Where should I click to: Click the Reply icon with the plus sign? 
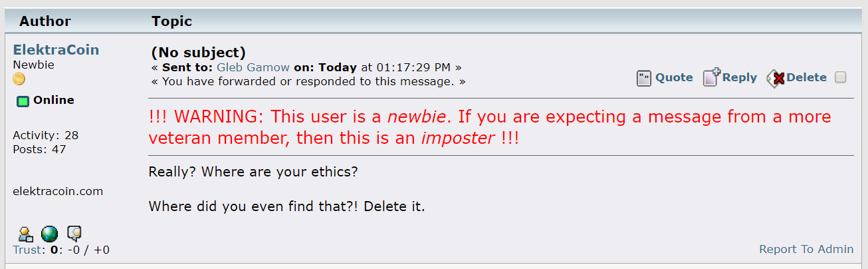(x=712, y=77)
